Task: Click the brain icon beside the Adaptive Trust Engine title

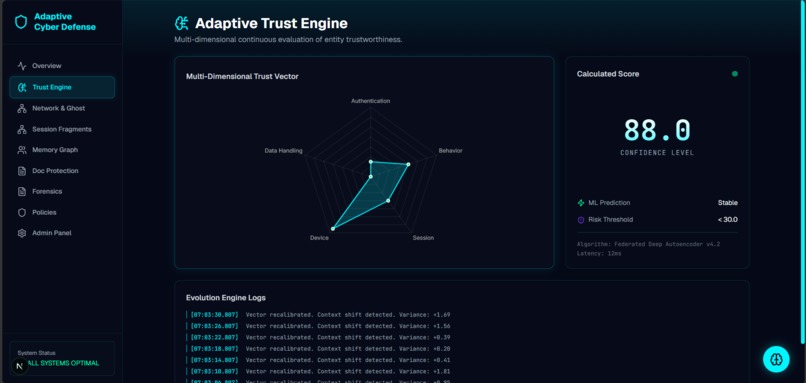Action: pos(181,23)
